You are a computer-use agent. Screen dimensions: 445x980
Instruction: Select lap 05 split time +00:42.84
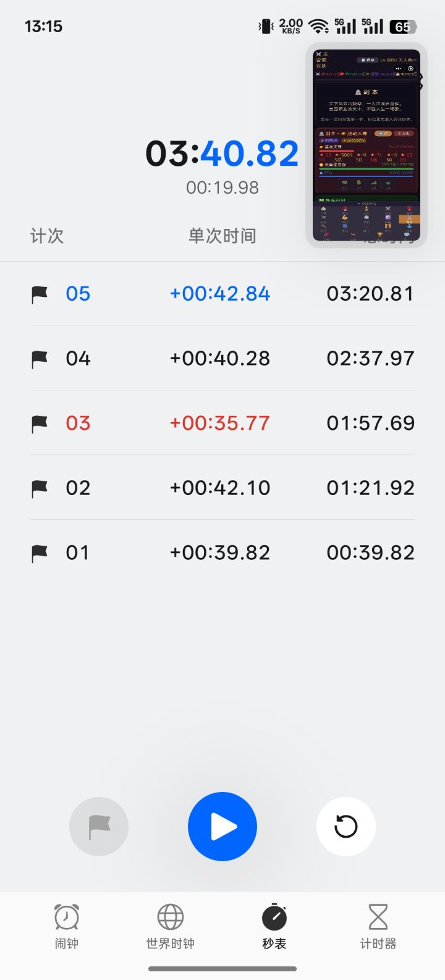point(220,294)
